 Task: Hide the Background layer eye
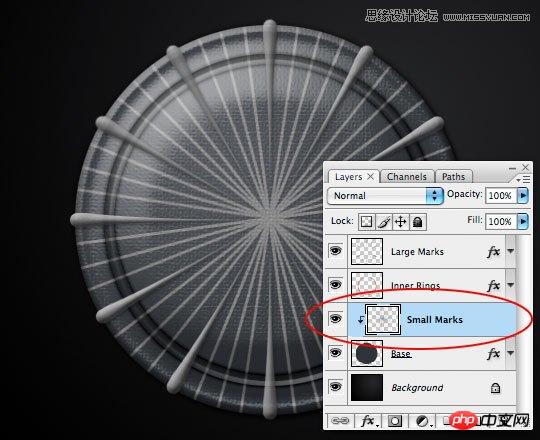pyautogui.click(x=335, y=387)
